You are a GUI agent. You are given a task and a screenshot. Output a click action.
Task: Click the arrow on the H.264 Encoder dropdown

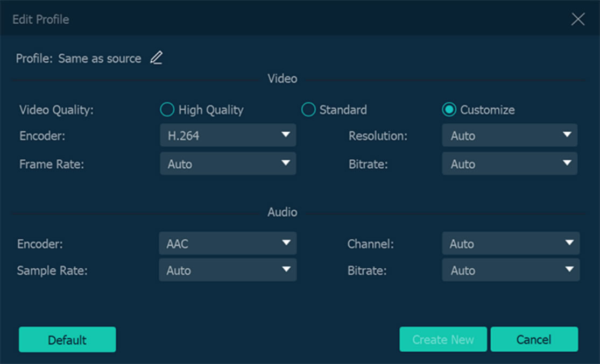point(286,135)
